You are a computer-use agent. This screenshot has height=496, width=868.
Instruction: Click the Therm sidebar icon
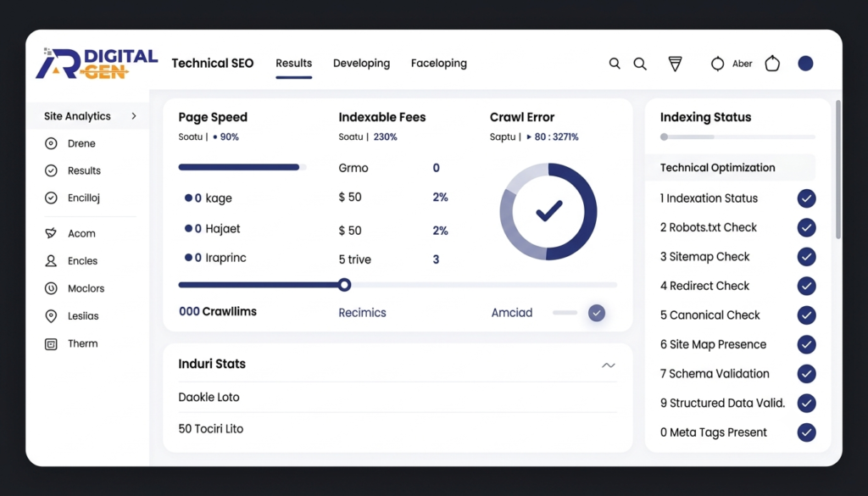(x=51, y=343)
